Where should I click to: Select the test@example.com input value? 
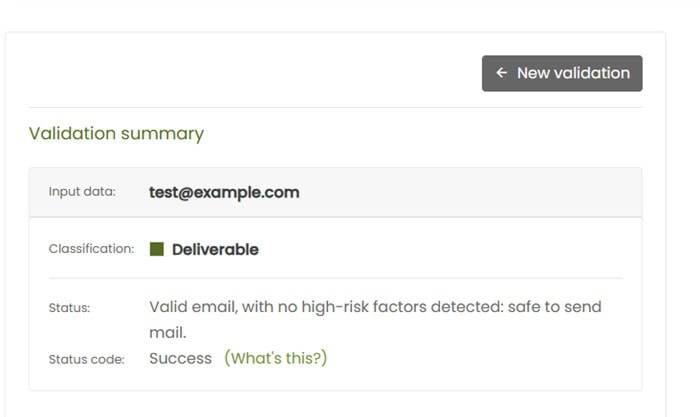coord(224,192)
